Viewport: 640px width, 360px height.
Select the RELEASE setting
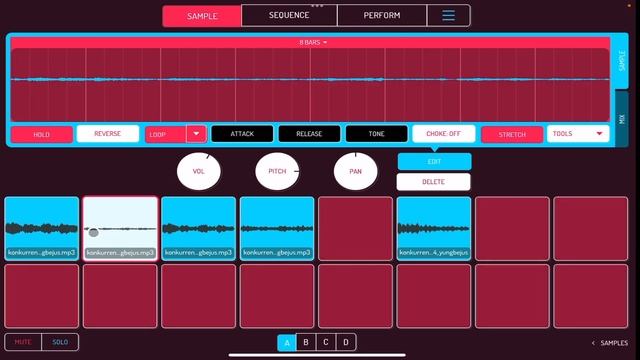point(309,134)
